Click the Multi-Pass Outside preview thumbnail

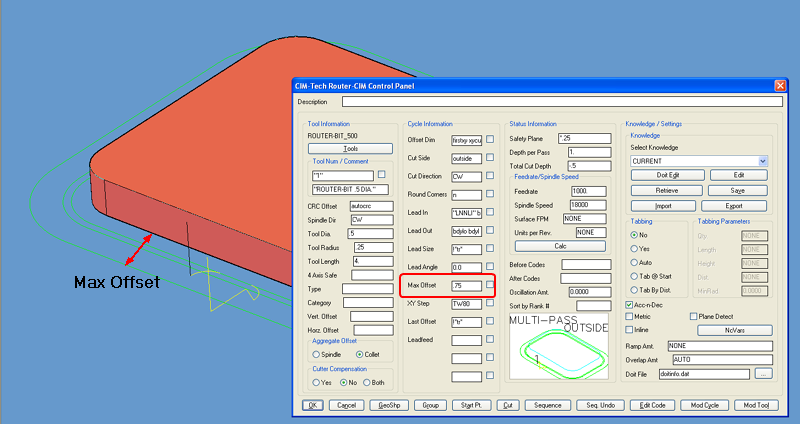559,346
